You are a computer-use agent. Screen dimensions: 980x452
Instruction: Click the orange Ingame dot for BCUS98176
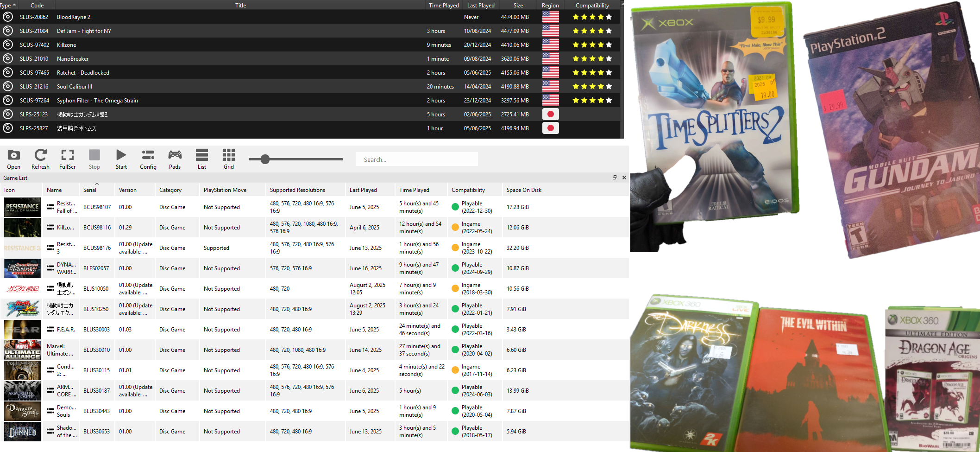click(x=455, y=248)
